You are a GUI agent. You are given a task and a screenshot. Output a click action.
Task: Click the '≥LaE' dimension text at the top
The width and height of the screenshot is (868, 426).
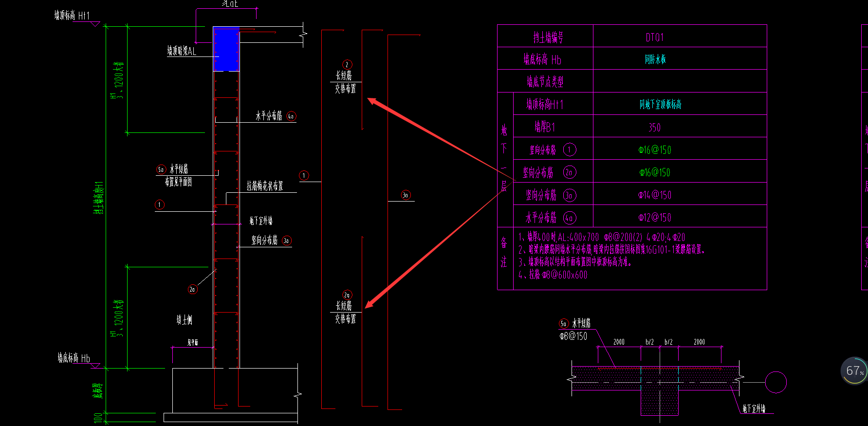230,4
